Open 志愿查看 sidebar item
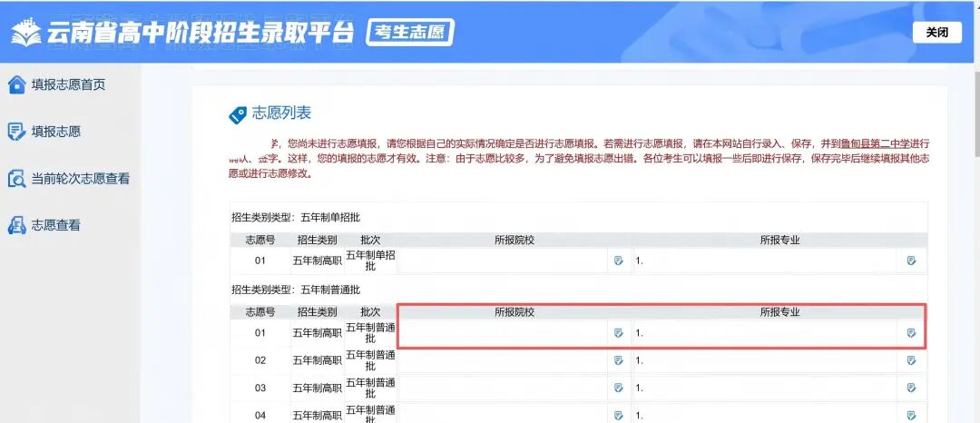Screen dimensions: 980x423 tap(56, 225)
